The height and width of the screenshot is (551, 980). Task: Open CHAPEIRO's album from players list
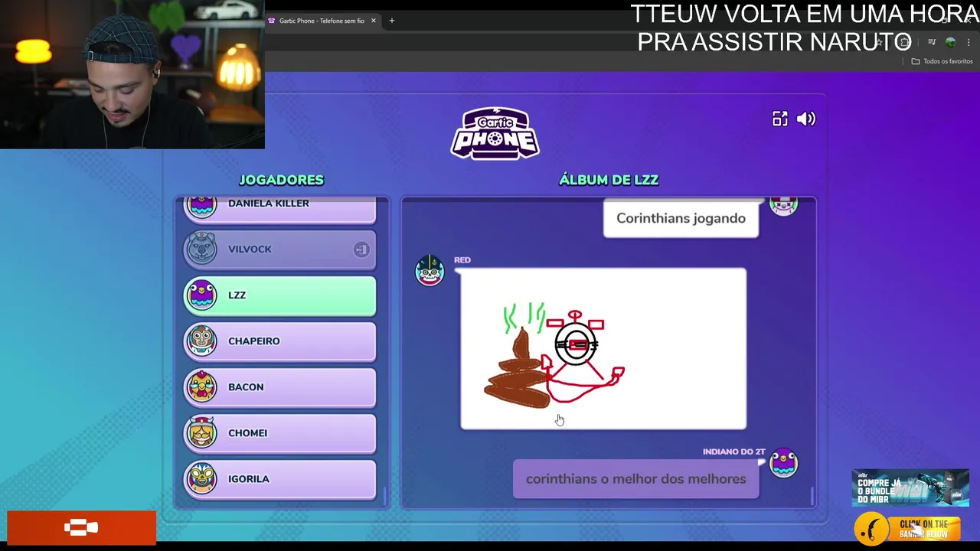coord(279,341)
